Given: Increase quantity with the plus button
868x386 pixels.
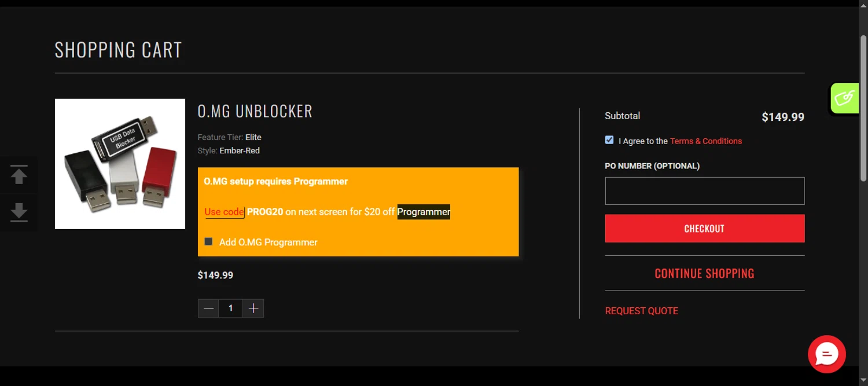Looking at the screenshot, I should point(253,308).
